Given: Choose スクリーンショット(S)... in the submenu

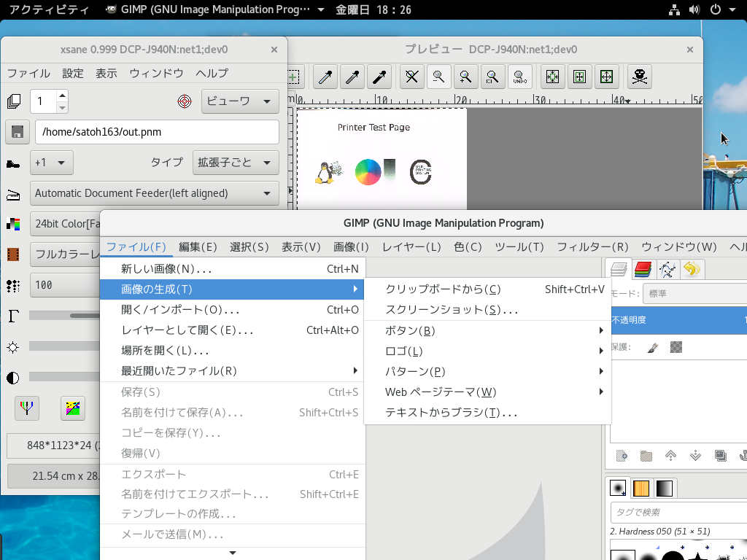Looking at the screenshot, I should point(487,310).
